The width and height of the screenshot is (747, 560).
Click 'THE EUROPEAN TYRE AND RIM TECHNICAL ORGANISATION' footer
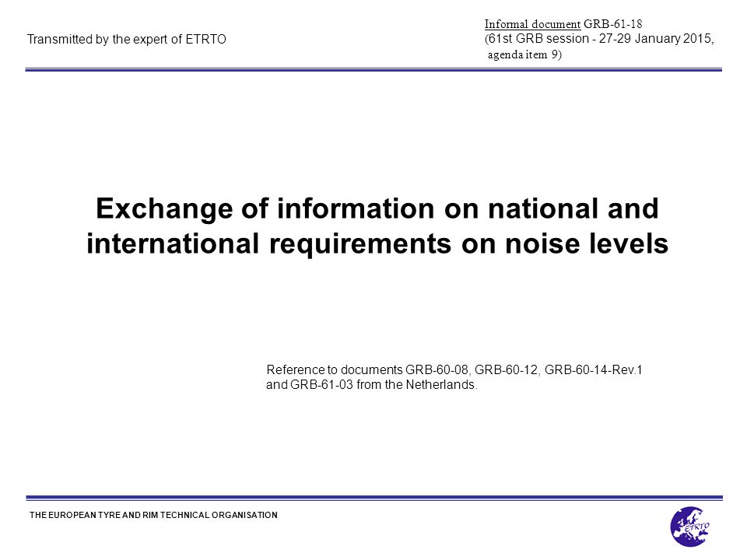(153, 515)
